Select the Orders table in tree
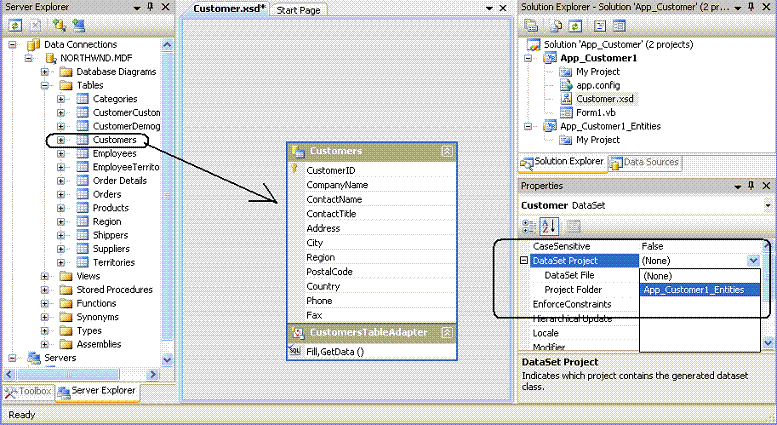This screenshot has width=777, height=425. 107,194
